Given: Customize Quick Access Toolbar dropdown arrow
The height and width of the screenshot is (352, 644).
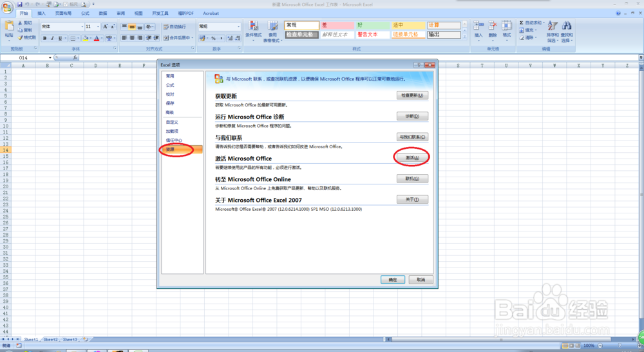Looking at the screenshot, I should (93, 4).
